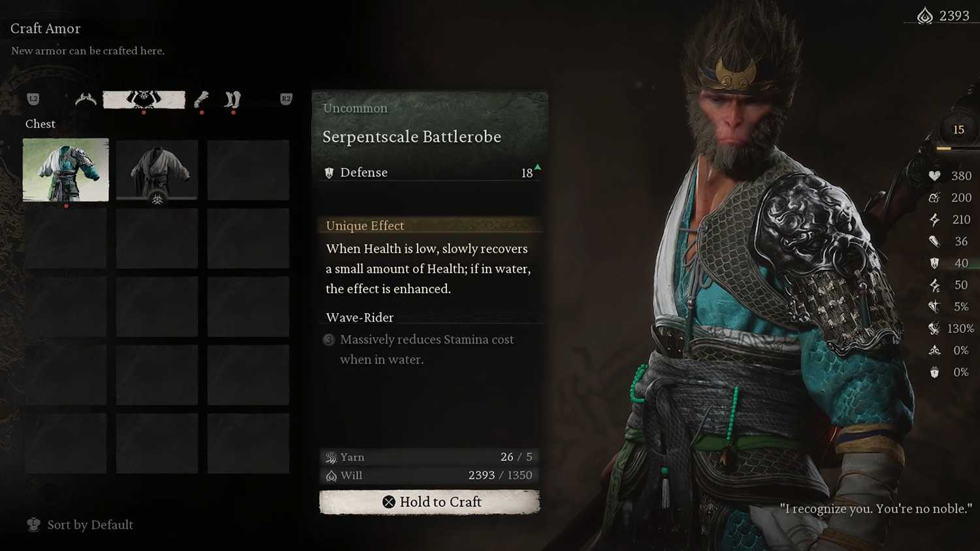Image resolution: width=980 pixels, height=551 pixels.
Task: Click the level 15 indicator
Action: pyautogui.click(x=958, y=129)
